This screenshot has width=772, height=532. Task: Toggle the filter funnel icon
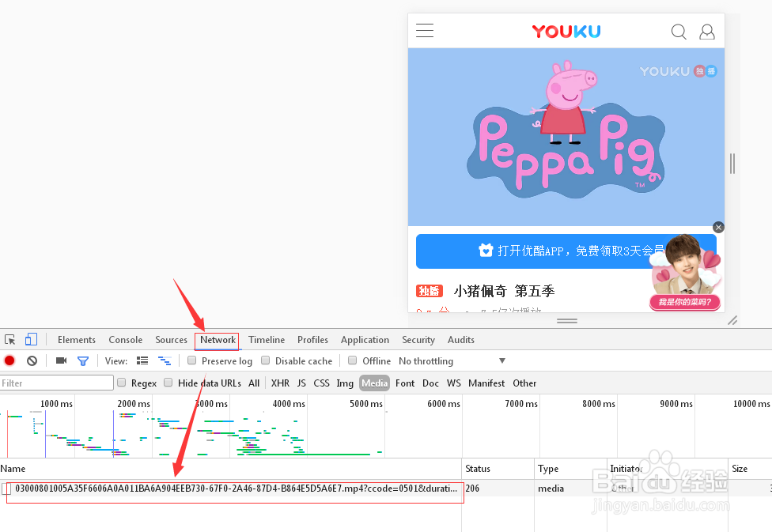coord(83,361)
